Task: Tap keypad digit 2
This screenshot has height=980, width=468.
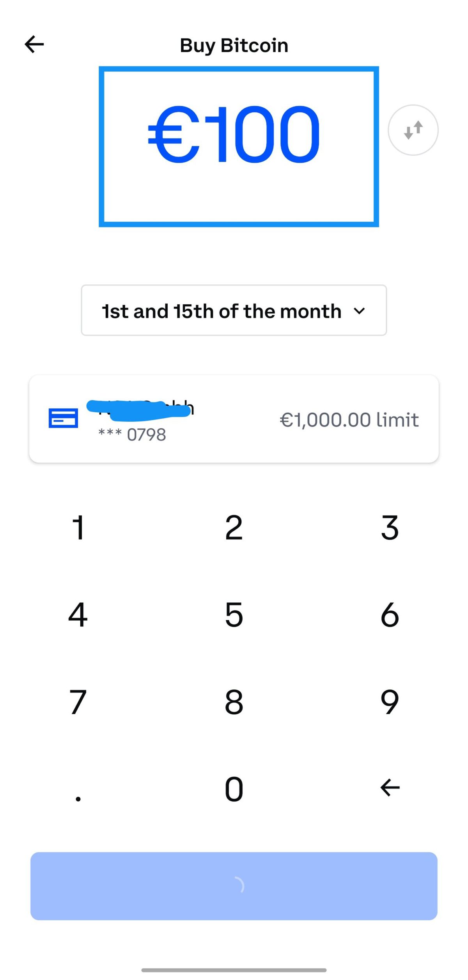Action: pyautogui.click(x=234, y=527)
